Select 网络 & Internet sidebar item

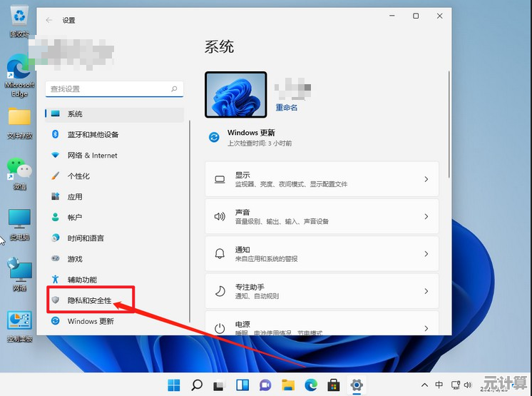pyautogui.click(x=92, y=155)
